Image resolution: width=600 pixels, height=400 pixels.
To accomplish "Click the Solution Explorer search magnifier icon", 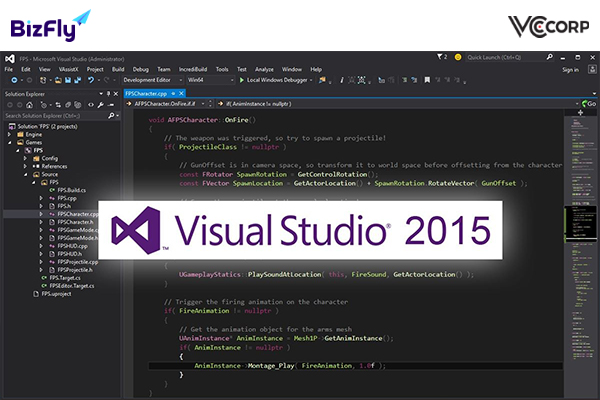I will point(111,116).
